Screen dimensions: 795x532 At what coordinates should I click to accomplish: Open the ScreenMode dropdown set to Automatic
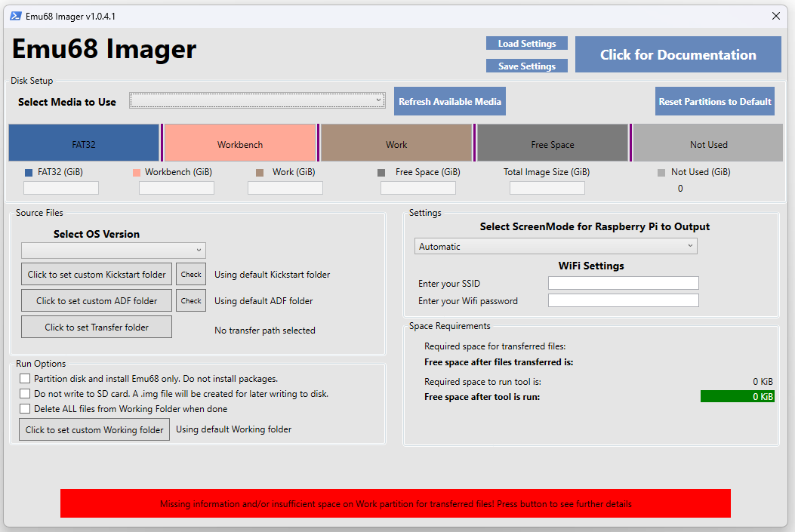pyautogui.click(x=556, y=246)
